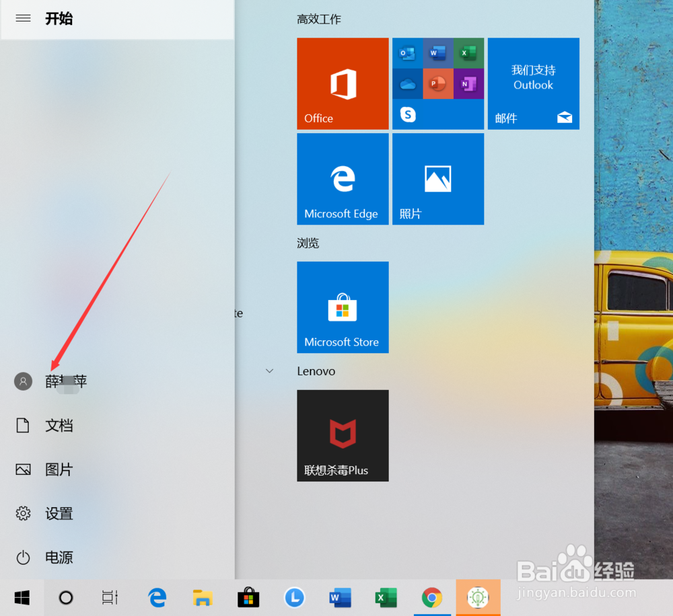Image resolution: width=673 pixels, height=616 pixels.
Task: Open the 照片 (Photos) tile
Action: point(438,179)
